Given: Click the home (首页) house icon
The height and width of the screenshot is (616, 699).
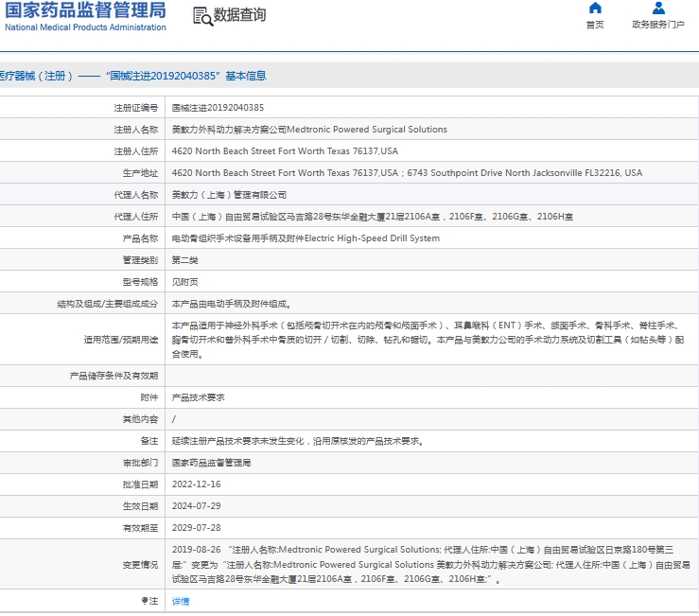Looking at the screenshot, I should click(x=595, y=8).
